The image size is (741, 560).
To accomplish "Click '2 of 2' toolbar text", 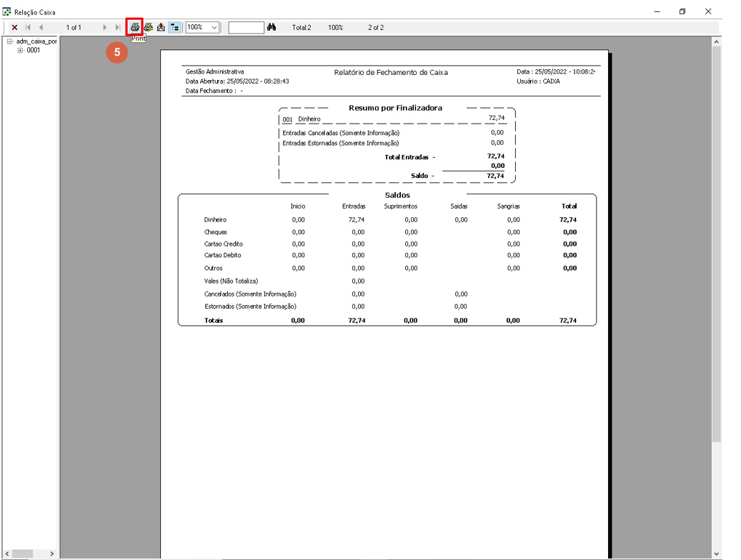I will (x=376, y=27).
